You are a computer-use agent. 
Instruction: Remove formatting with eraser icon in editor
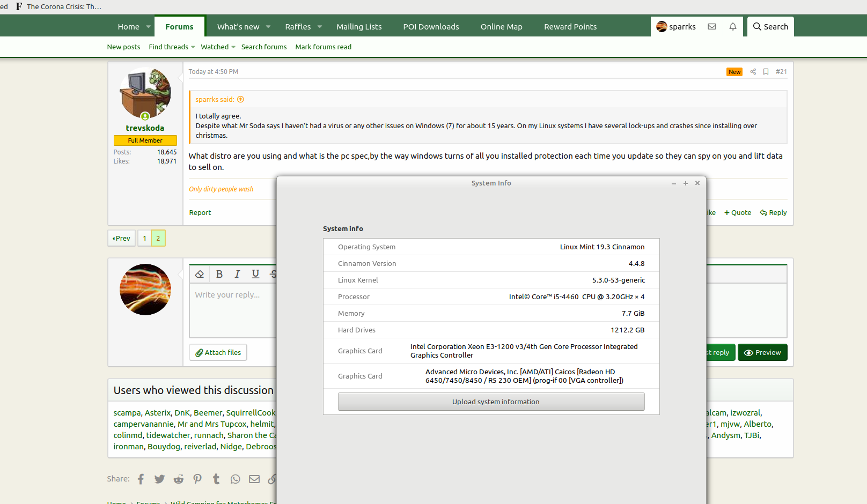pyautogui.click(x=200, y=274)
